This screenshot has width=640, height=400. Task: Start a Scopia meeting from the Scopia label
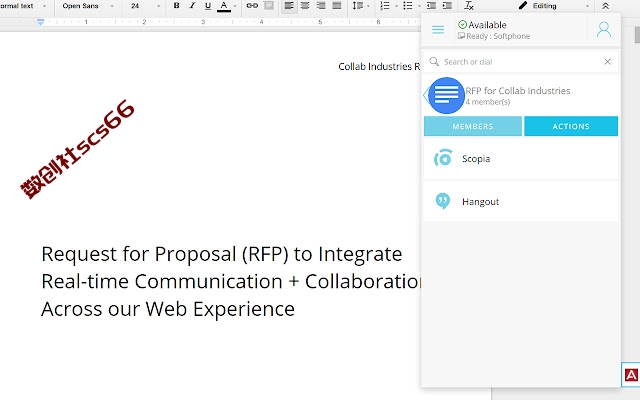coord(476,159)
